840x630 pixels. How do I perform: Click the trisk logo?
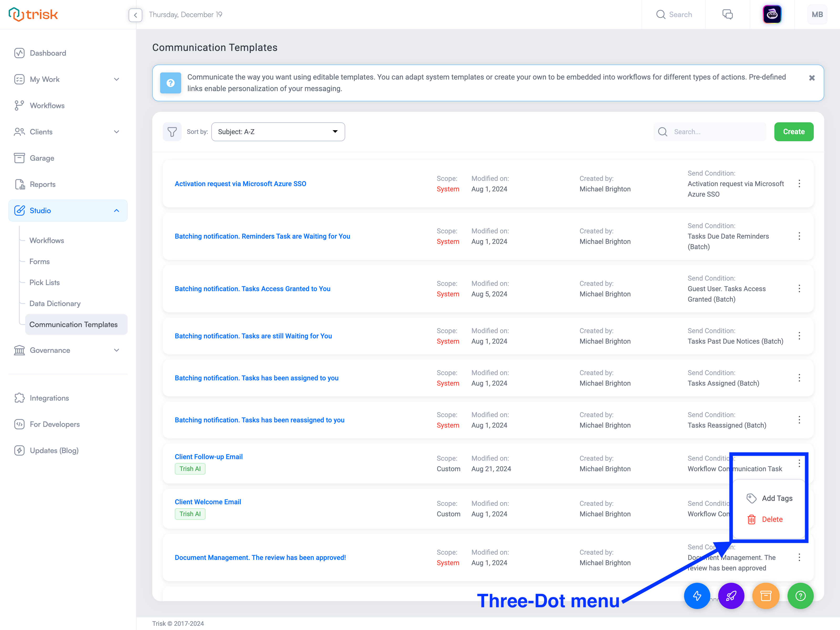[x=33, y=14]
